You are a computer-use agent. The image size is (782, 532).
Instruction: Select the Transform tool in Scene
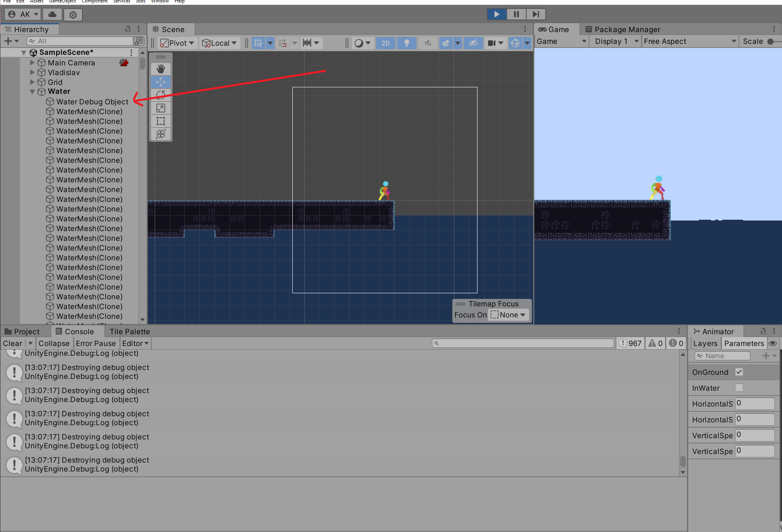[x=161, y=134]
